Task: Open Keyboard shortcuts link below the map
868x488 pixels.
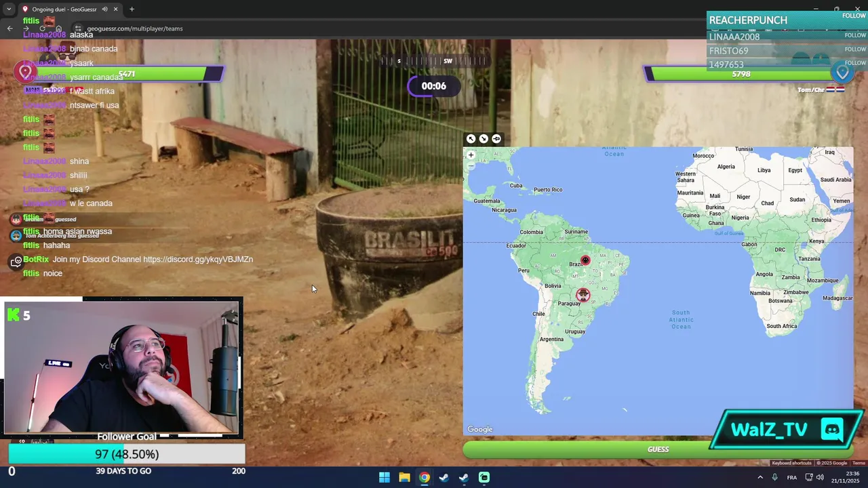Action: [x=791, y=463]
